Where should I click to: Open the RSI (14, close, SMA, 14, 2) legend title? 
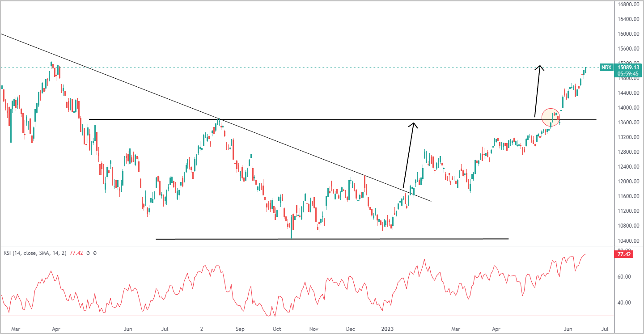[x=35, y=253]
